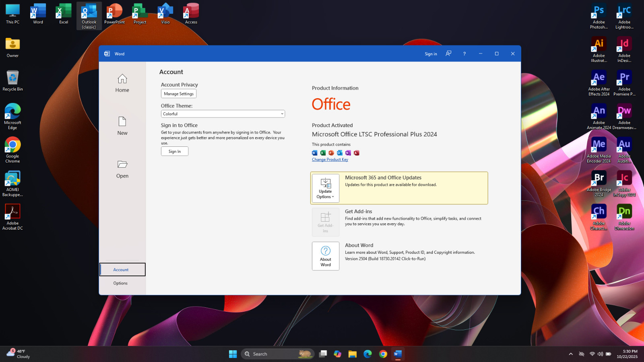Click the Version 2504 build text
Image resolution: width=644 pixels, height=362 pixels.
[385, 259]
